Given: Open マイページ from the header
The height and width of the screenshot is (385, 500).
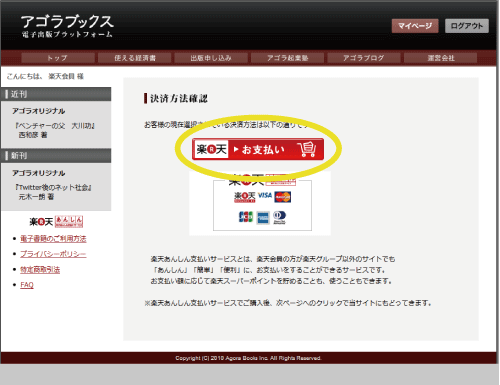Looking at the screenshot, I should [415, 26].
